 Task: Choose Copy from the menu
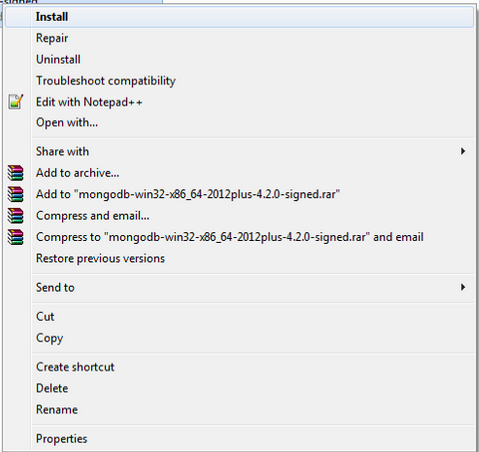(x=239, y=338)
